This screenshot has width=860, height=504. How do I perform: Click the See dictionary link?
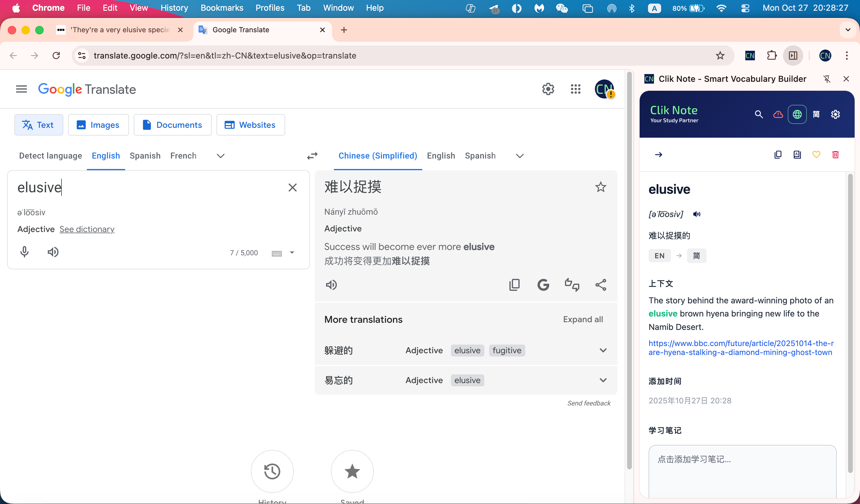pos(87,229)
